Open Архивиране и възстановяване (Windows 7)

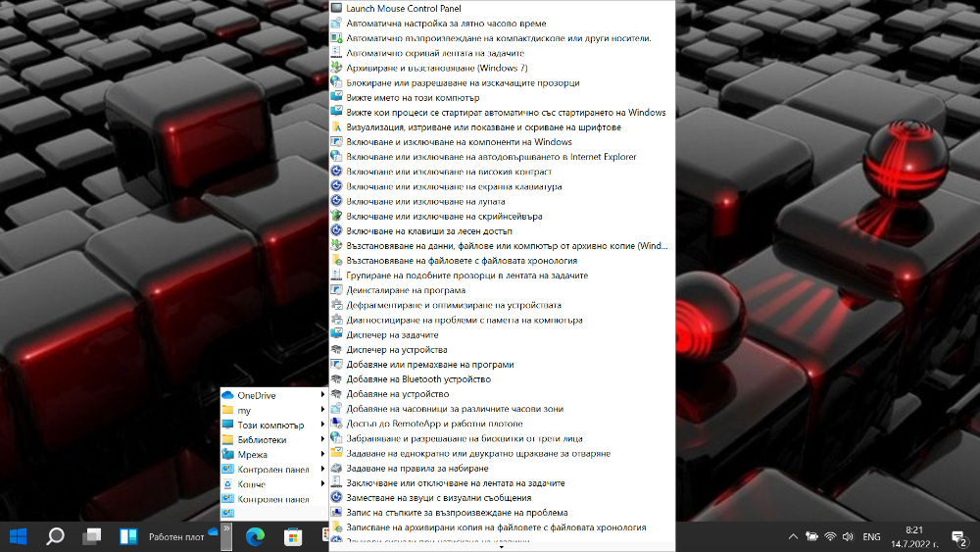pyautogui.click(x=503, y=68)
